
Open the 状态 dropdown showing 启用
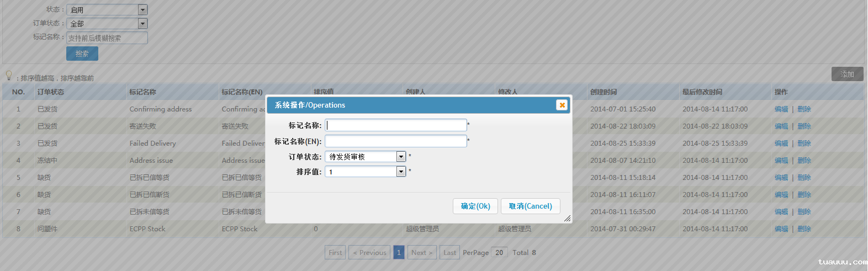point(107,9)
